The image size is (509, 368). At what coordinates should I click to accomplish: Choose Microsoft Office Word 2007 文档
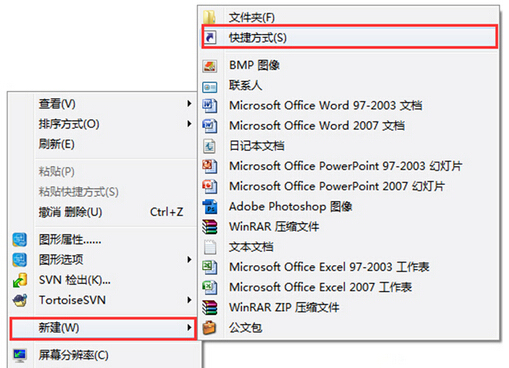tap(349, 126)
